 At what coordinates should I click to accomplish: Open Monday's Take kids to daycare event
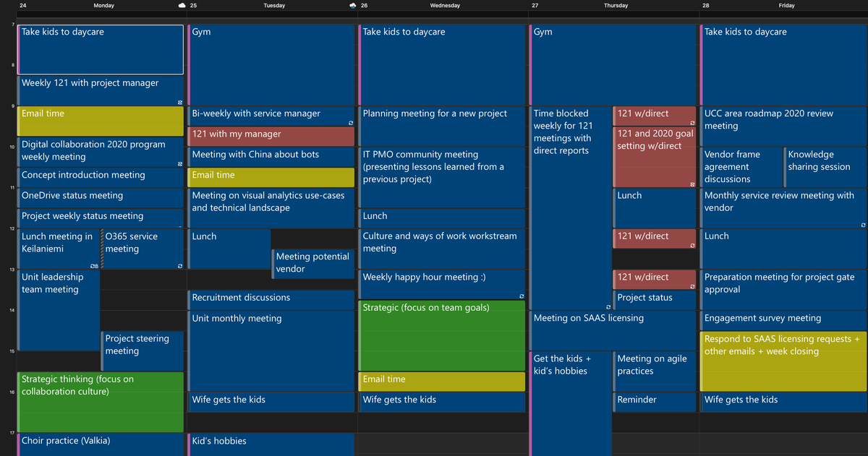click(x=101, y=49)
